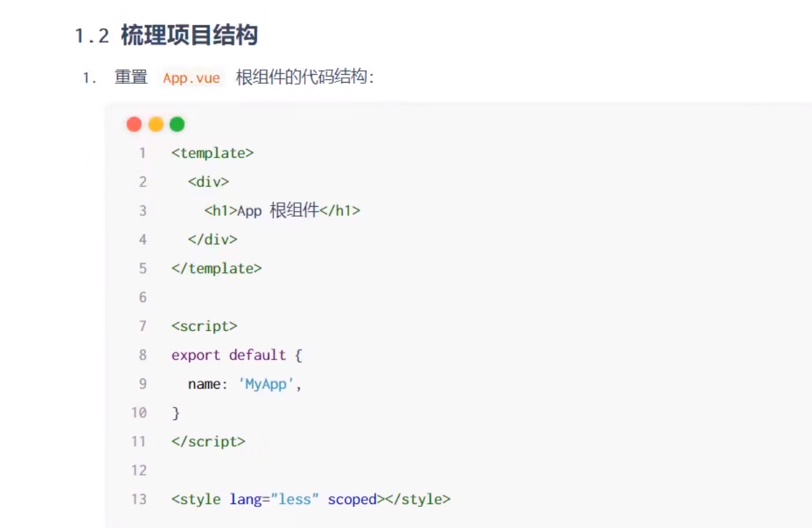Image resolution: width=812 pixels, height=528 pixels.
Task: Click the string 'MyApp' on line 9
Action: pos(266,384)
